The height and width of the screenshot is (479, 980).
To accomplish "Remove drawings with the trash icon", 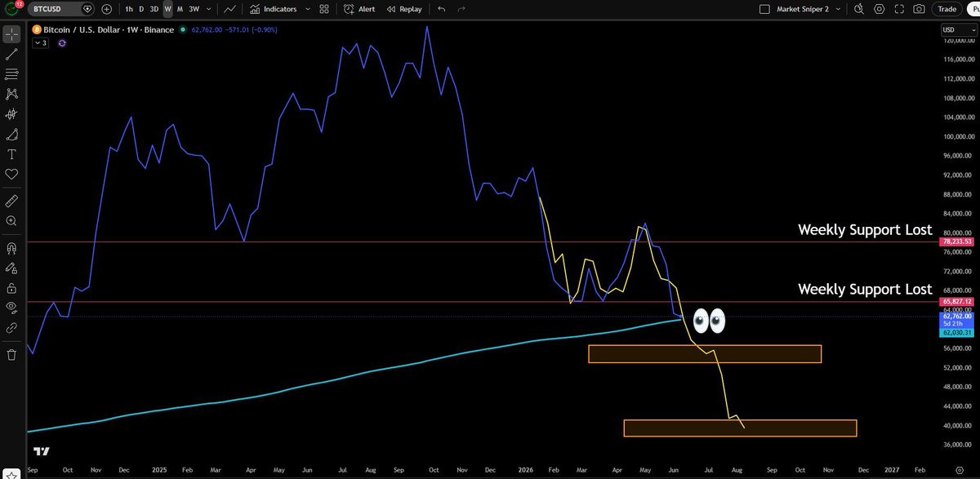I will (11, 354).
